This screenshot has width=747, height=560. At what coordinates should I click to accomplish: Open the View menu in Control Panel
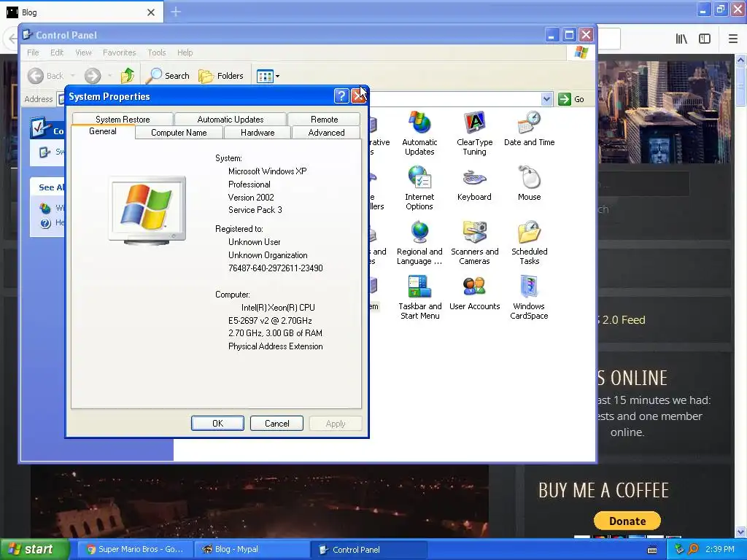[83, 52]
